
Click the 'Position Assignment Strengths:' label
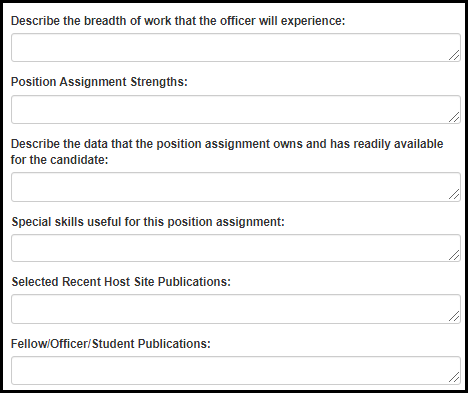[99, 82]
